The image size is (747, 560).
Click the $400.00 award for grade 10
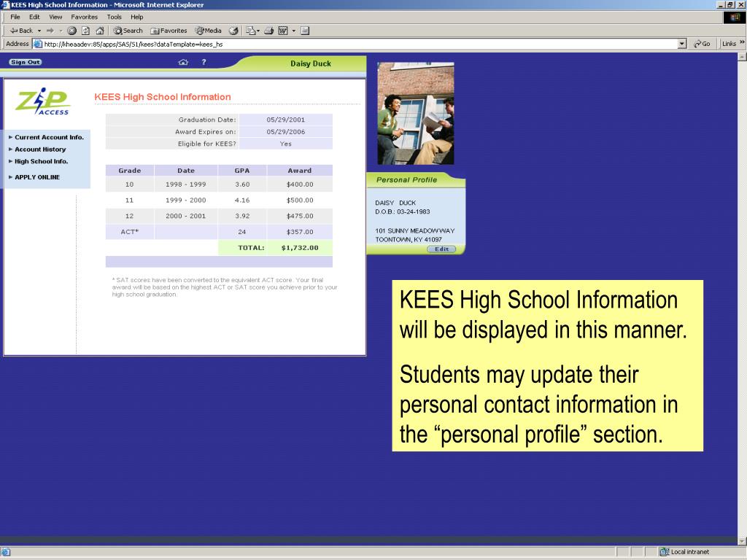[x=300, y=184]
